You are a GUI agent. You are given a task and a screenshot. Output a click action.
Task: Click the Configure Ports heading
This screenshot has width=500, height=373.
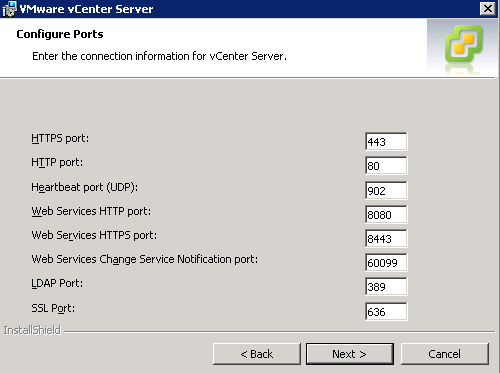point(60,34)
